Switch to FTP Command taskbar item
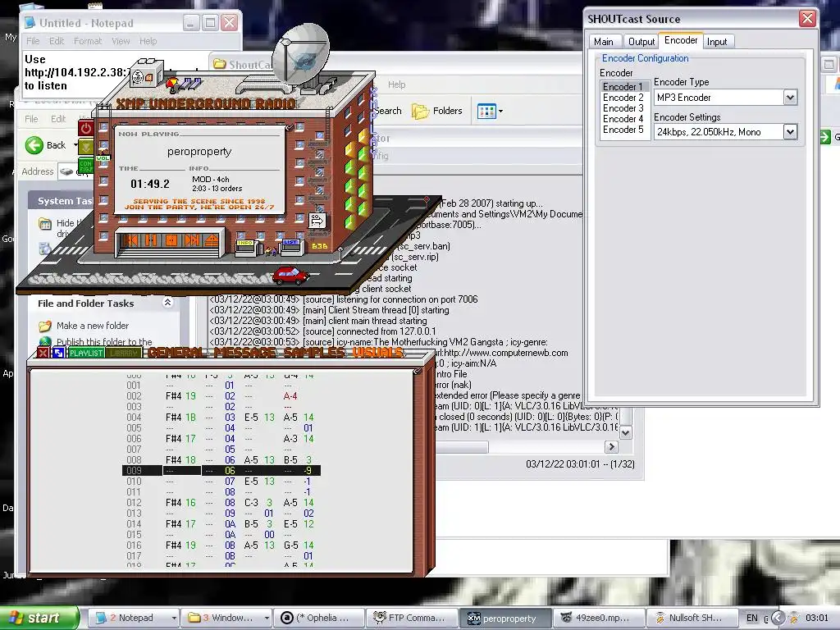This screenshot has width=840, height=630. (412, 618)
